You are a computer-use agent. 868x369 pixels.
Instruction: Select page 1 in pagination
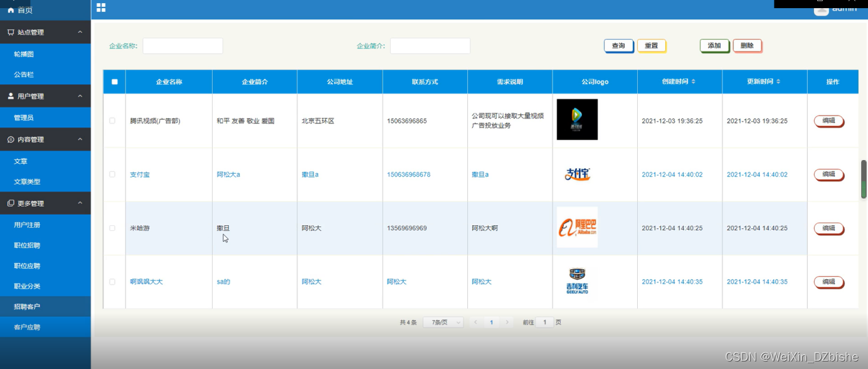491,322
